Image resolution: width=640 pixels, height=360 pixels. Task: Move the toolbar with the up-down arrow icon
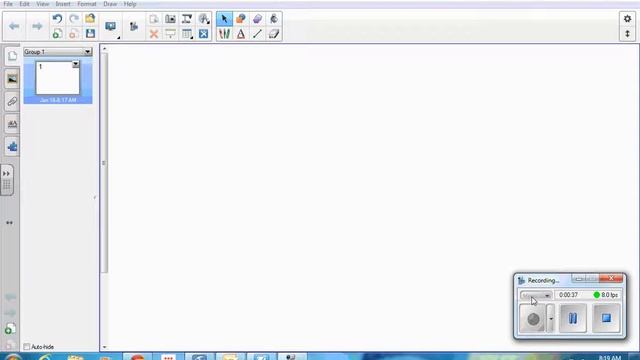[627, 34]
